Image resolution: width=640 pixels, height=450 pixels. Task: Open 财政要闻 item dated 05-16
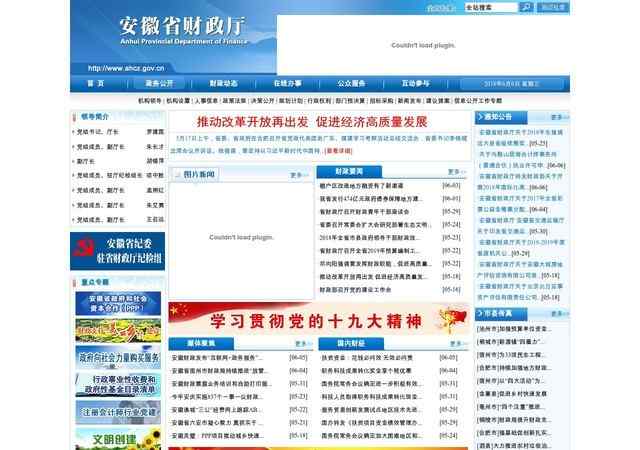[355, 290]
